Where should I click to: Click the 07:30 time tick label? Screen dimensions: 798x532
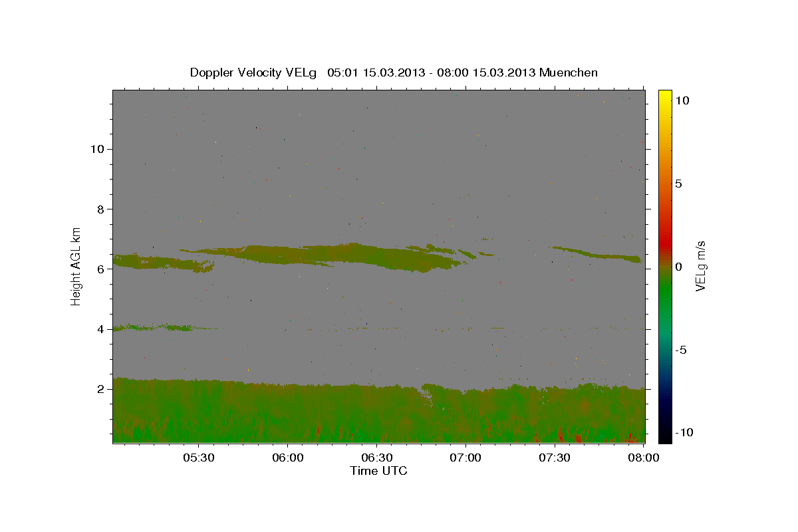coord(555,458)
